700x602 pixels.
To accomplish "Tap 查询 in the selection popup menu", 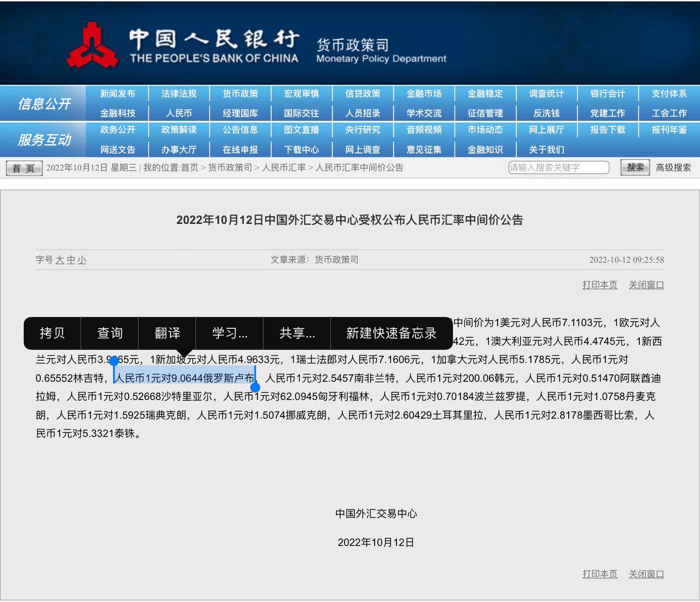I will pos(110,333).
